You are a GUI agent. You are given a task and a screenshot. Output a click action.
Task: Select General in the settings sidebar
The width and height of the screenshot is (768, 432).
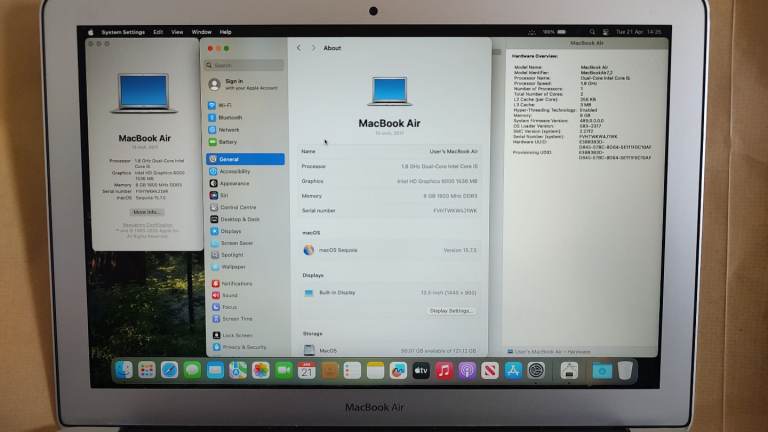coord(245,159)
